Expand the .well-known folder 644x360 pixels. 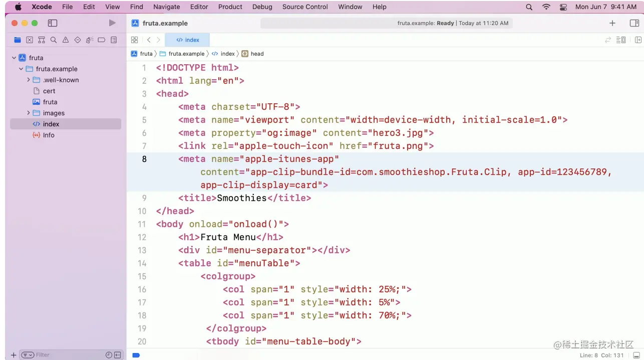tap(29, 80)
